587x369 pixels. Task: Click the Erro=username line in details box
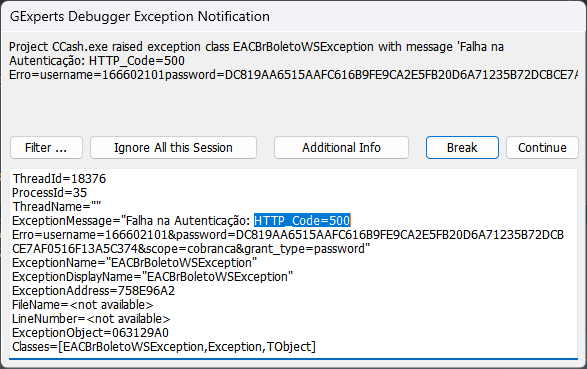(288, 235)
